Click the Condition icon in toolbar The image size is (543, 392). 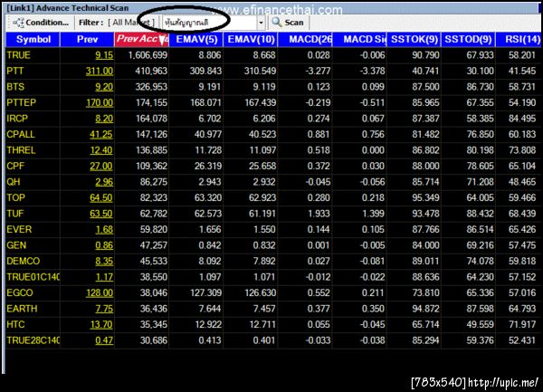pyautogui.click(x=18, y=23)
